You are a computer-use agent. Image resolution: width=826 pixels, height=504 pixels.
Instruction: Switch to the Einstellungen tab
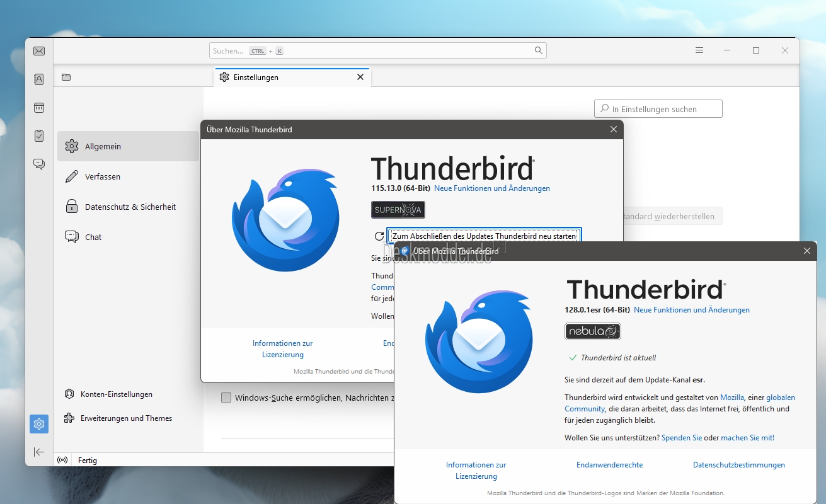click(x=284, y=77)
